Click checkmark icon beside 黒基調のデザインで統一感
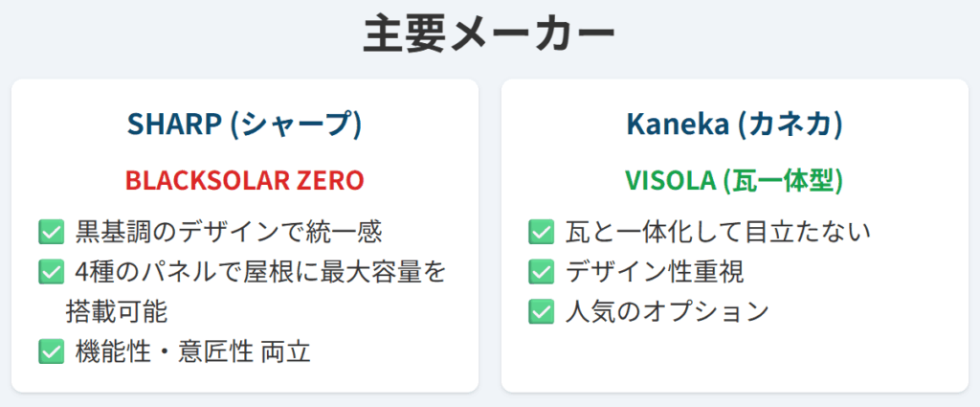 (x=51, y=233)
